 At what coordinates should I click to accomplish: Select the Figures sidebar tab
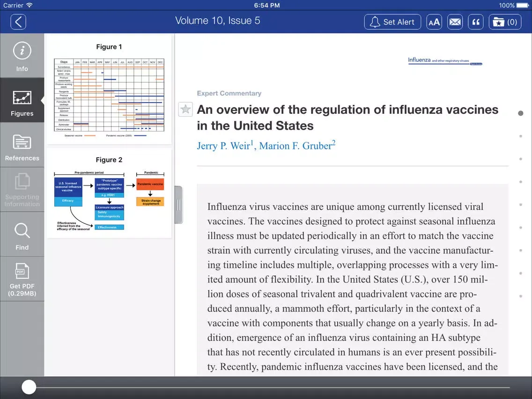point(22,100)
